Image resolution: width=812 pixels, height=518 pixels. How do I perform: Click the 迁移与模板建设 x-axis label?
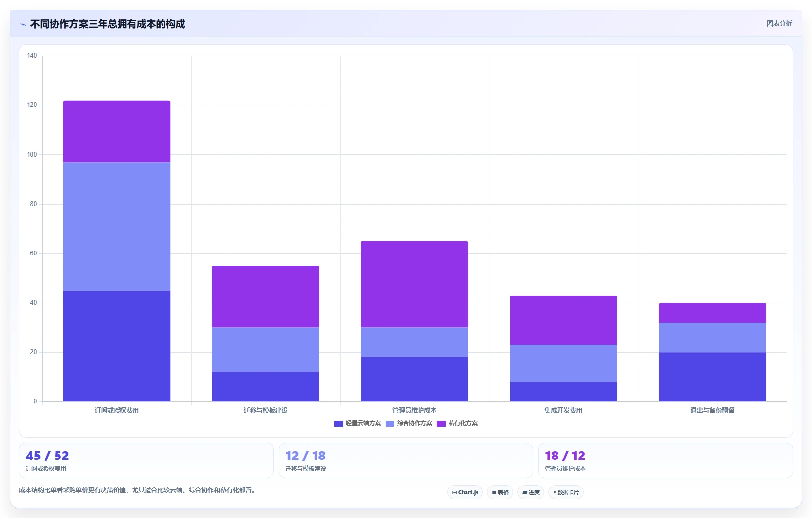(266, 410)
